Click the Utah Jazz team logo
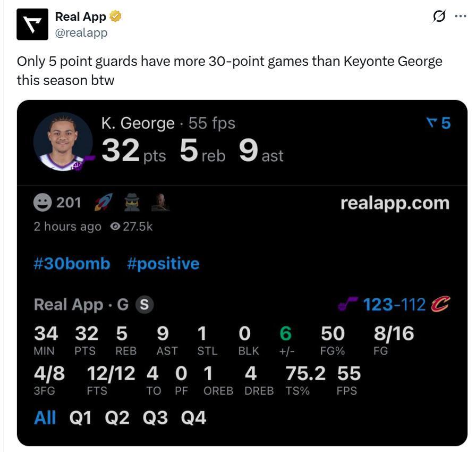 click(348, 304)
